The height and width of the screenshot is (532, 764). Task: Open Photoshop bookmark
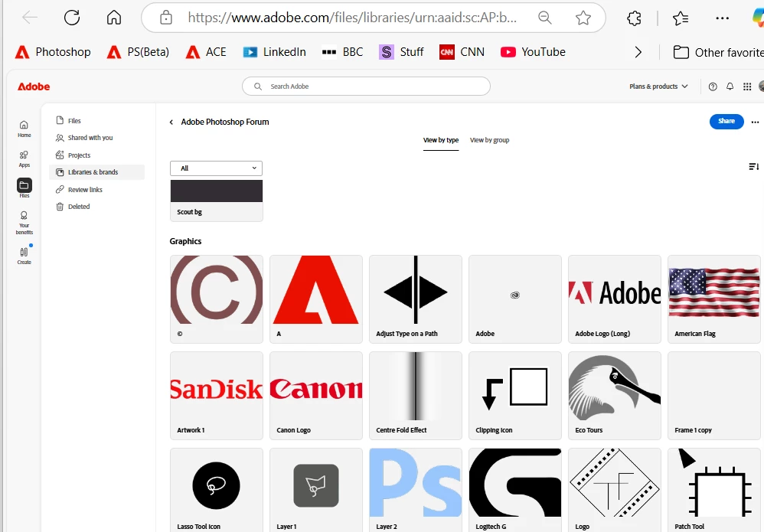(53, 52)
